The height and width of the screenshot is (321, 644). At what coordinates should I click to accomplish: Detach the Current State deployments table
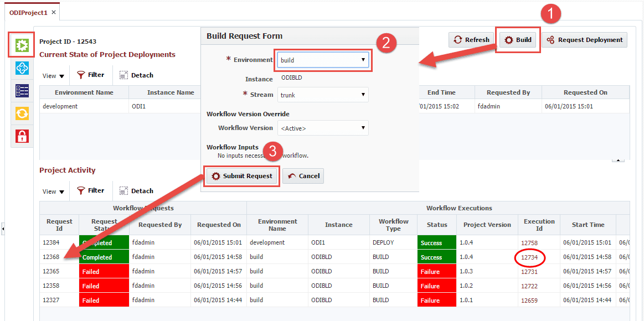[136, 75]
